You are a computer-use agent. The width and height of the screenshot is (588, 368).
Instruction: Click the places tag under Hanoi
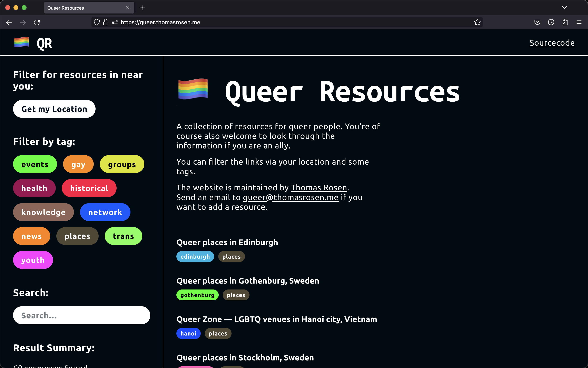[x=218, y=333]
